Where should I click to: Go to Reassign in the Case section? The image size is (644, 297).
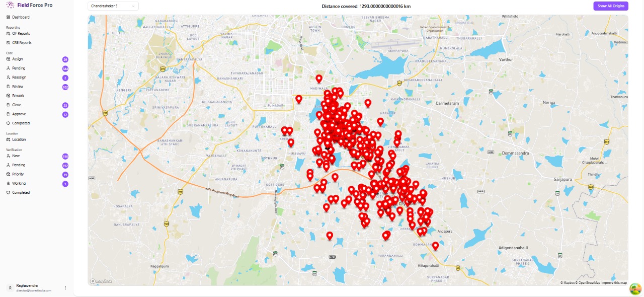click(x=19, y=78)
